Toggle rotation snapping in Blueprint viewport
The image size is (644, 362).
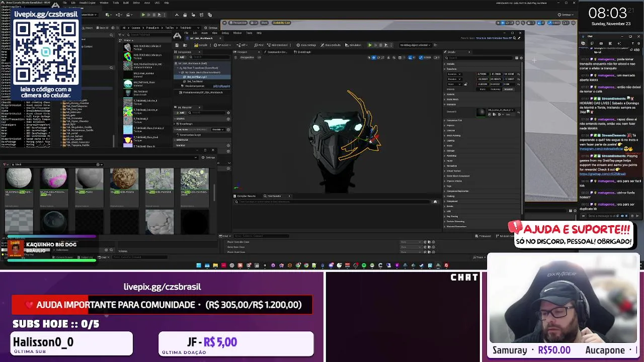[x=410, y=58]
